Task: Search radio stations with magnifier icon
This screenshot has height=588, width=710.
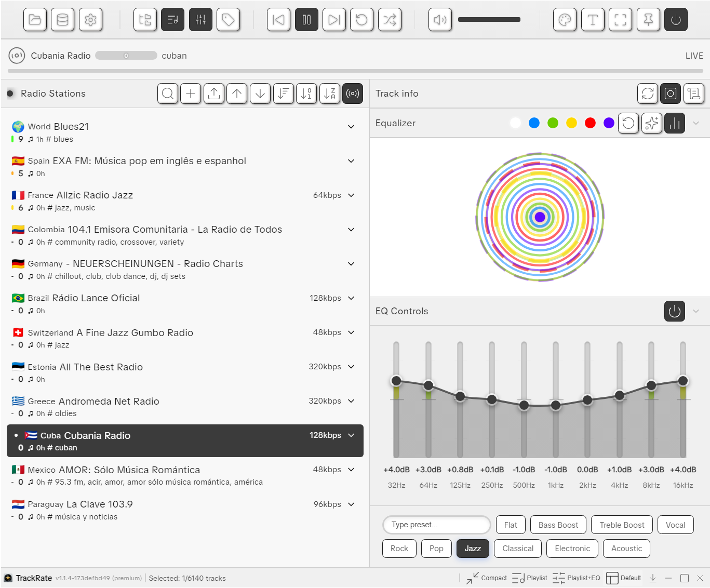Action: pos(168,93)
